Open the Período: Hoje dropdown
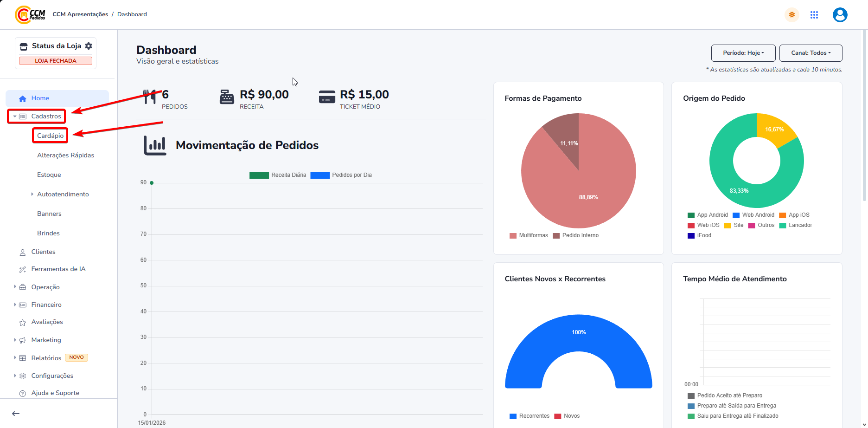Image resolution: width=868 pixels, height=428 pixels. tap(743, 53)
